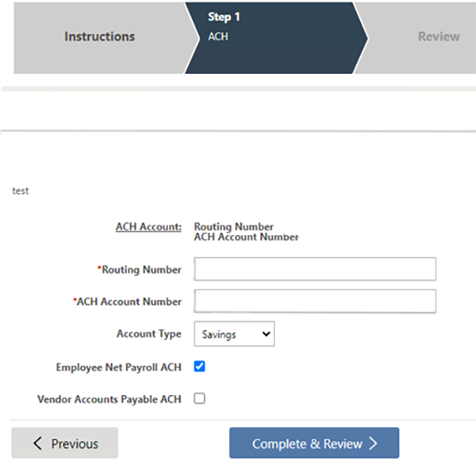Focus the Routing Number input field
Viewport: 476px width, 469px height.
pyautogui.click(x=315, y=269)
